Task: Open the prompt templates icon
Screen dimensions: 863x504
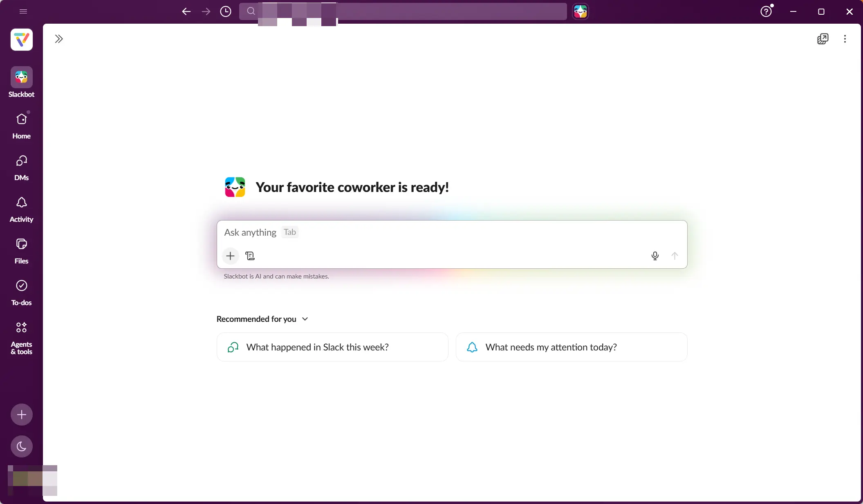Action: click(250, 256)
